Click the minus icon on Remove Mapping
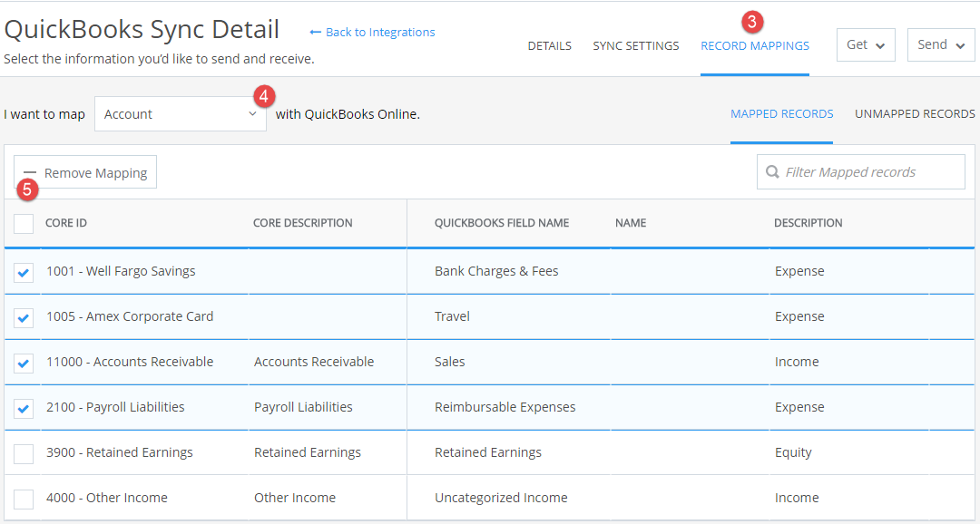 tap(31, 171)
